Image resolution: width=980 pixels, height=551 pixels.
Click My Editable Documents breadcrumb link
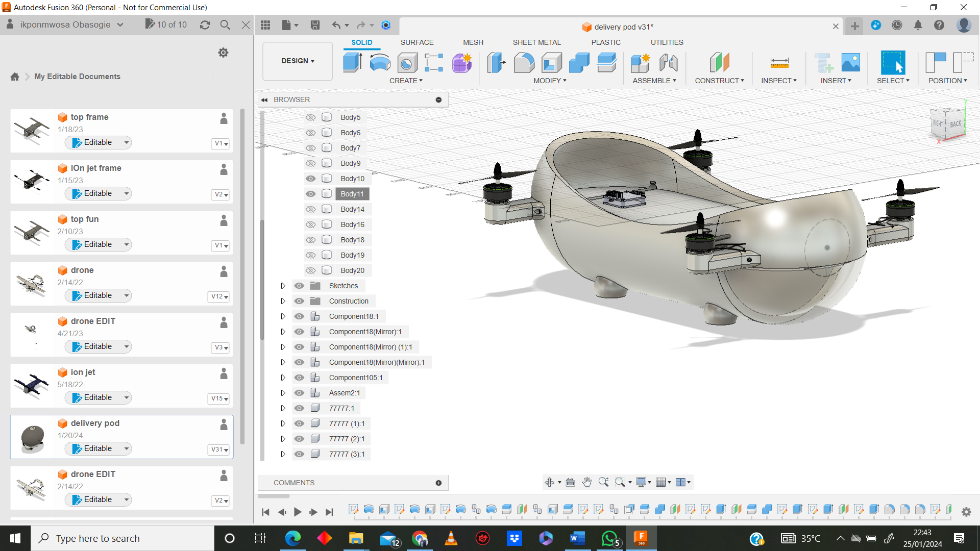77,77
